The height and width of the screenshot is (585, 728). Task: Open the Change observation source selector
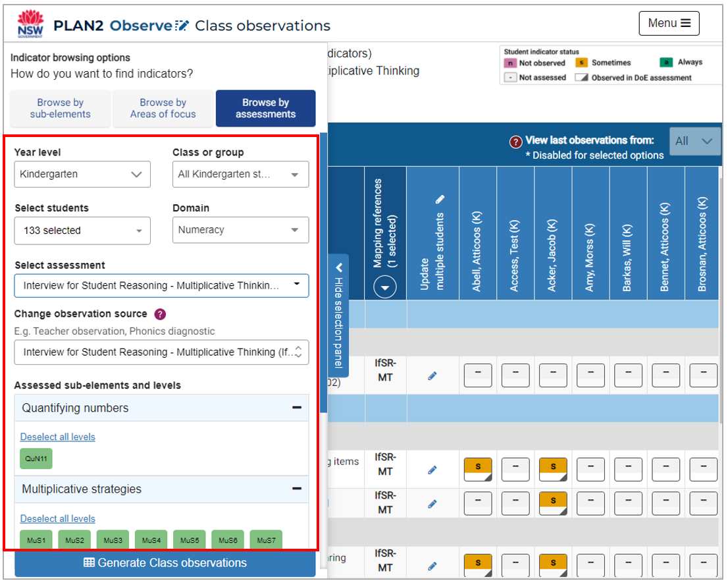pos(161,352)
